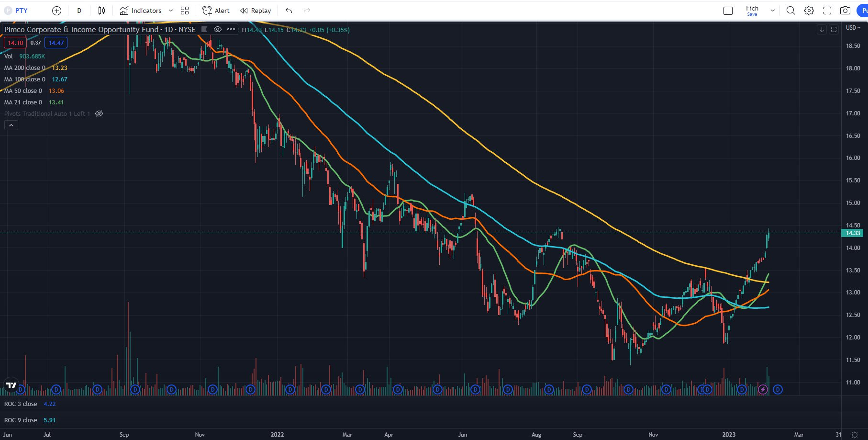The height and width of the screenshot is (440, 868).
Task: Click the flag icon beside chart title
Action: (204, 29)
